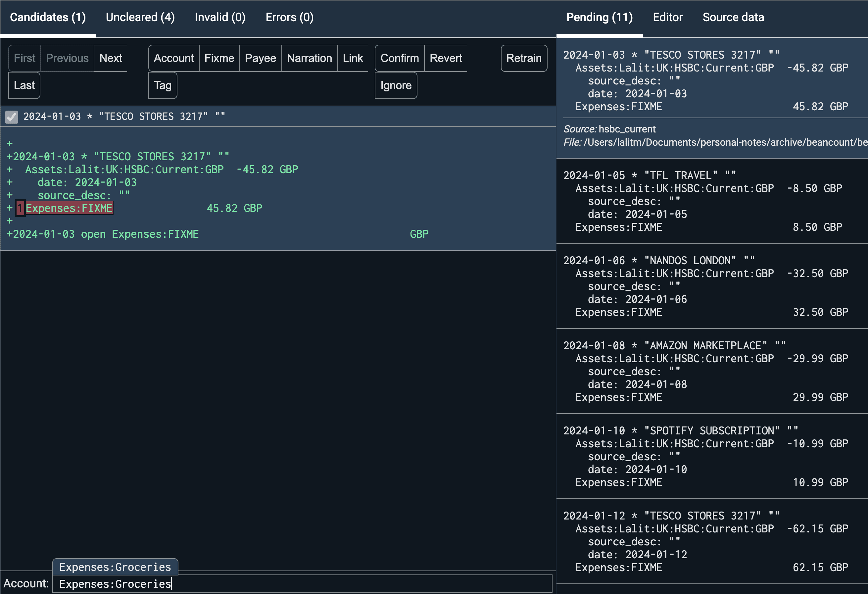Click the Ignore button
This screenshot has height=594, width=868.
pos(396,85)
